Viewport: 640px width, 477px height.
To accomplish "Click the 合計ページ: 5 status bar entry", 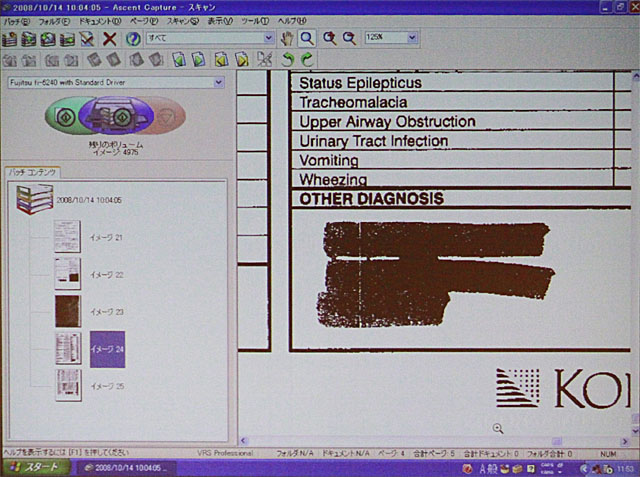I will click(x=433, y=453).
